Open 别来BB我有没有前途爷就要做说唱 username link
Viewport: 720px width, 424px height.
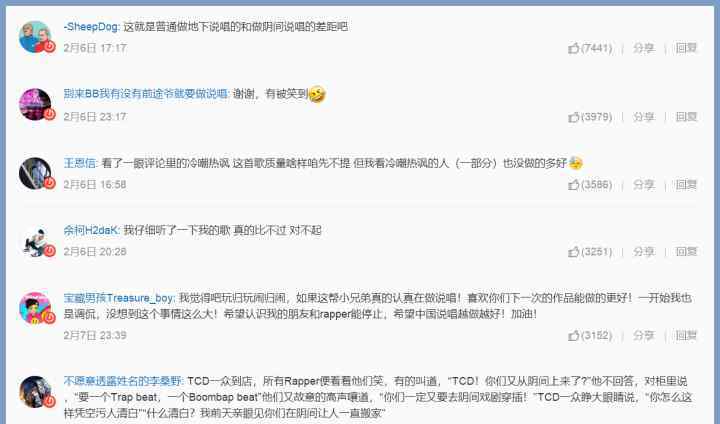point(146,94)
